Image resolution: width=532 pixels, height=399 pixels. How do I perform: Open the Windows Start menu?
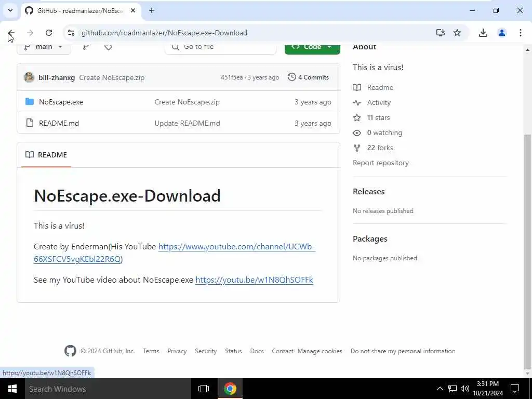(12, 389)
